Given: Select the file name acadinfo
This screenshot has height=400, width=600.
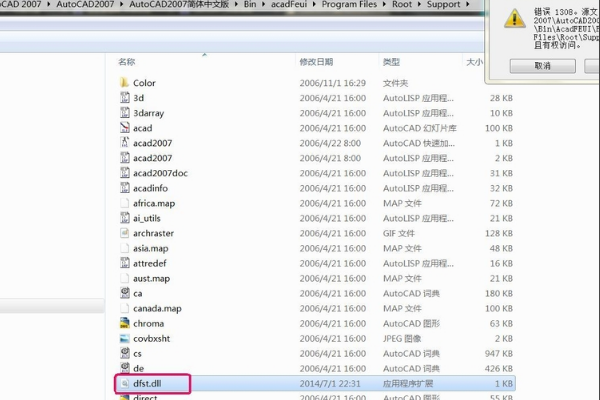Looking at the screenshot, I should (x=150, y=188).
